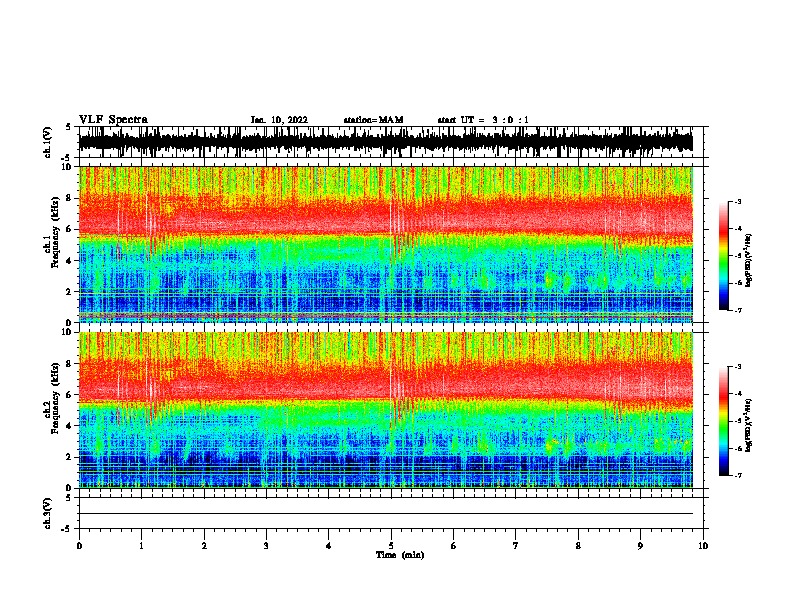Click time axis tick label "10"
This screenshot has height=612, width=792.
[x=703, y=546]
